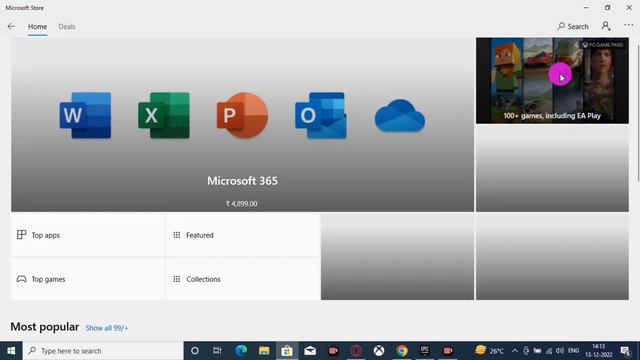Click the taskbar search box

click(x=103, y=351)
